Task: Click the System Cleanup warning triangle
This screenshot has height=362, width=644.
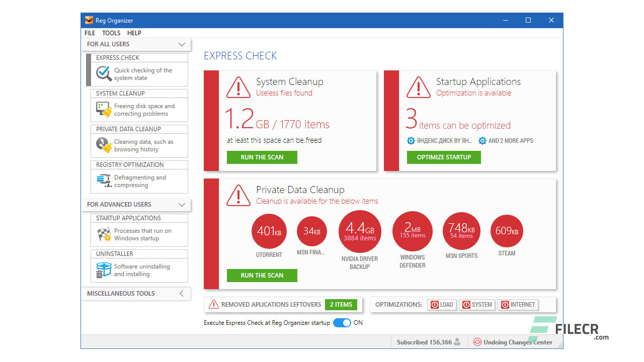Action: click(x=238, y=87)
